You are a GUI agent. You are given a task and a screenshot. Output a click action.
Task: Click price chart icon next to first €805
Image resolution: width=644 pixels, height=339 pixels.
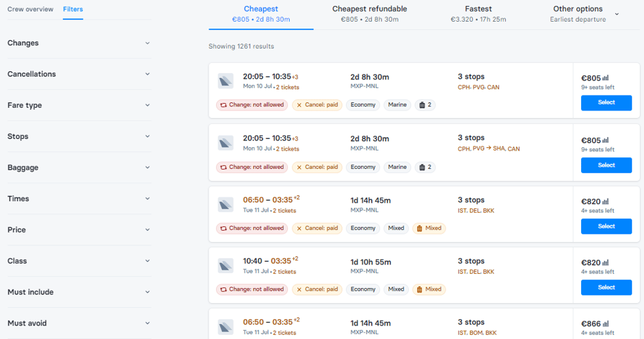pyautogui.click(x=605, y=78)
